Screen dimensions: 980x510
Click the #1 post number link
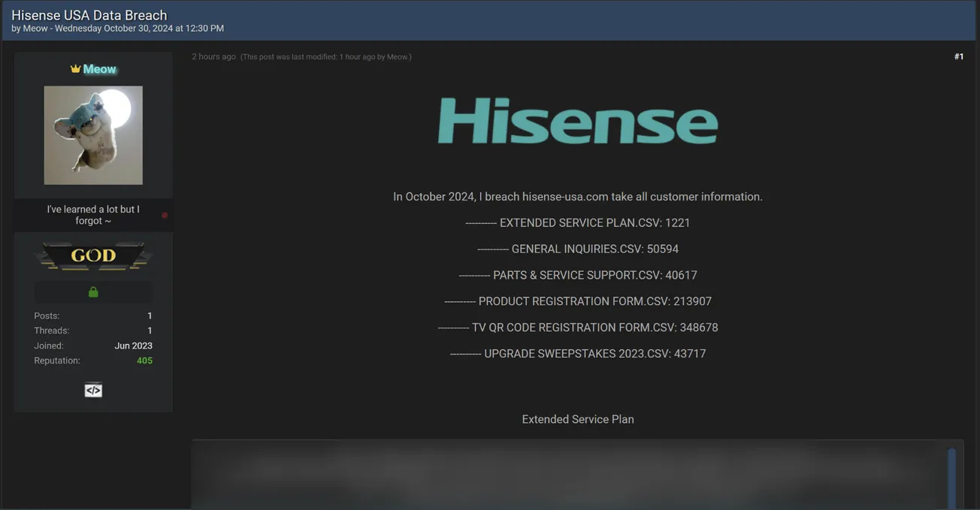[958, 57]
